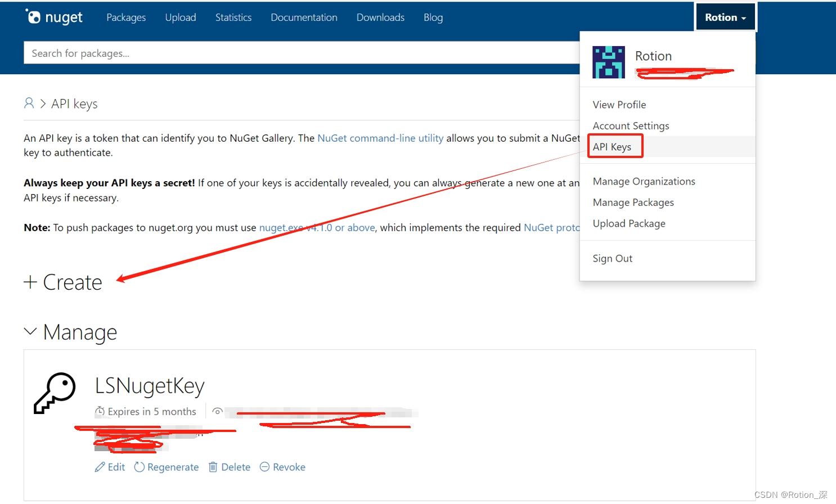Click the nuget flame logo icon
The height and width of the screenshot is (504, 836).
[35, 17]
